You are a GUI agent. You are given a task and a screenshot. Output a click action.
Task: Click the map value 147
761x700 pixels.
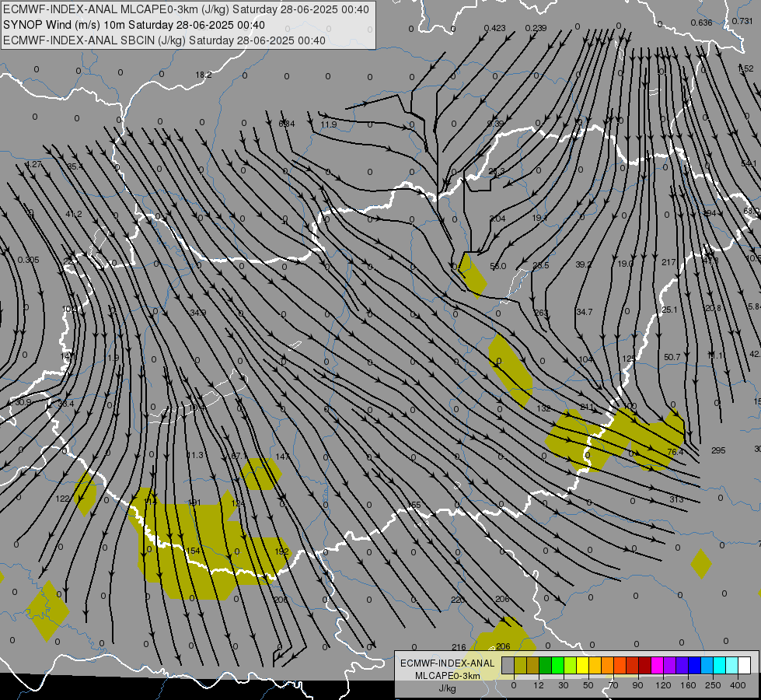282,456
